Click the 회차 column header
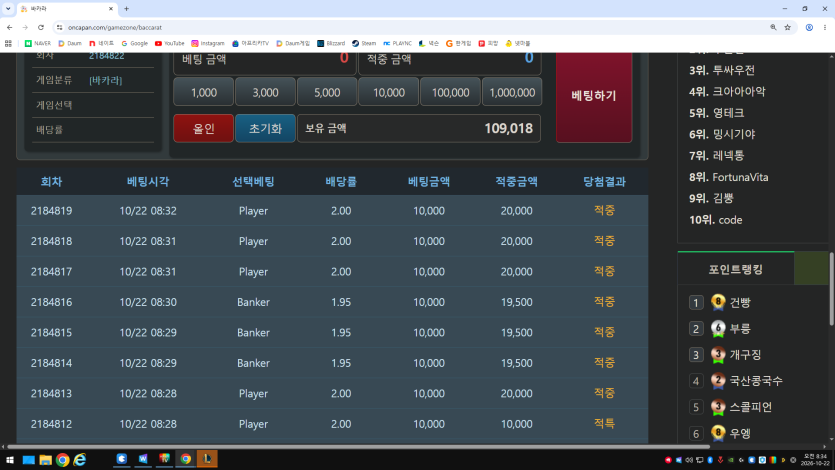Screen dimensions: 835x470 [x=51, y=182]
